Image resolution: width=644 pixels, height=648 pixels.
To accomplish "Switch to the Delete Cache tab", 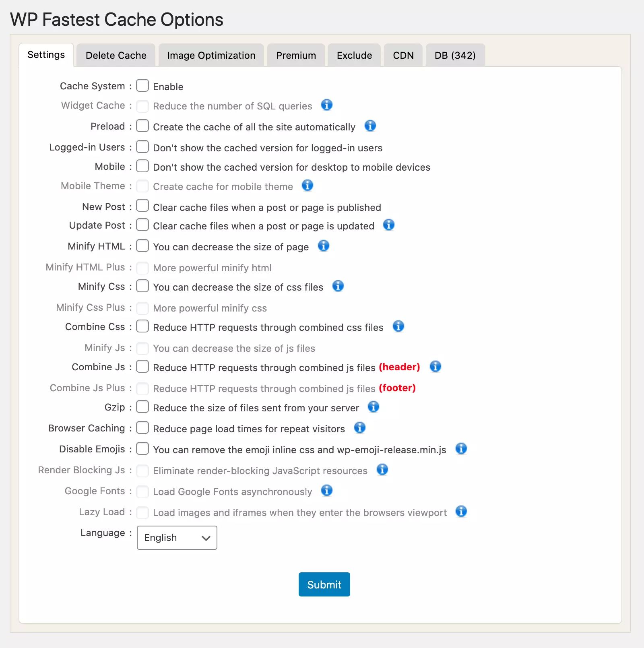I will (x=116, y=55).
